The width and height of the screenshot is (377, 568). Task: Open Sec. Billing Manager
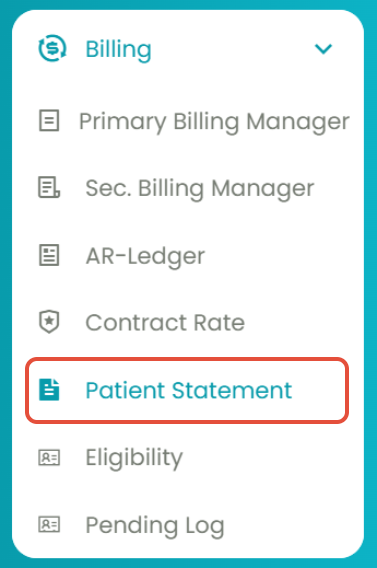[x=200, y=189]
